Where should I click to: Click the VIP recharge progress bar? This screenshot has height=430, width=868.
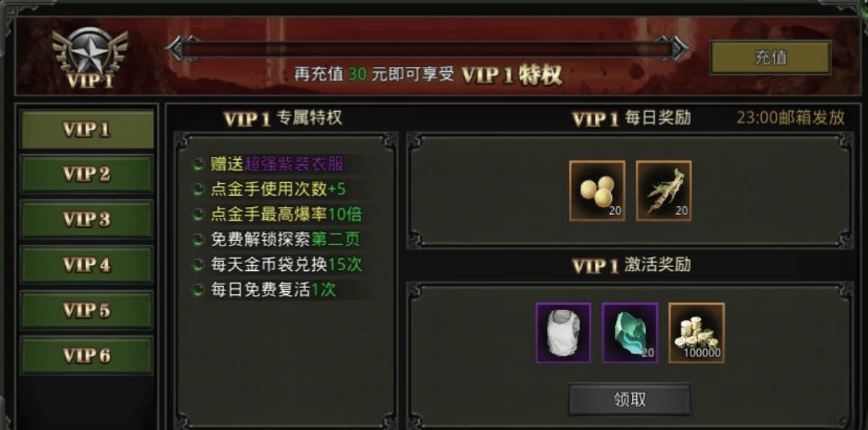[427, 49]
